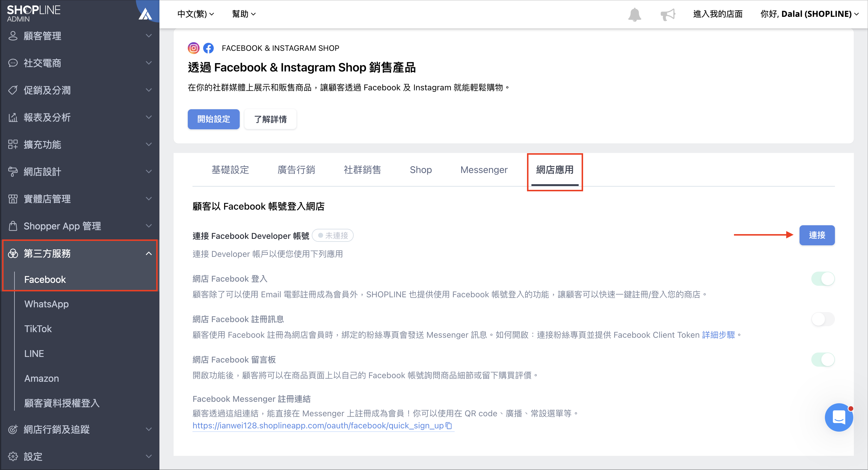Click the SHOPLINE Admin logo

[33, 14]
